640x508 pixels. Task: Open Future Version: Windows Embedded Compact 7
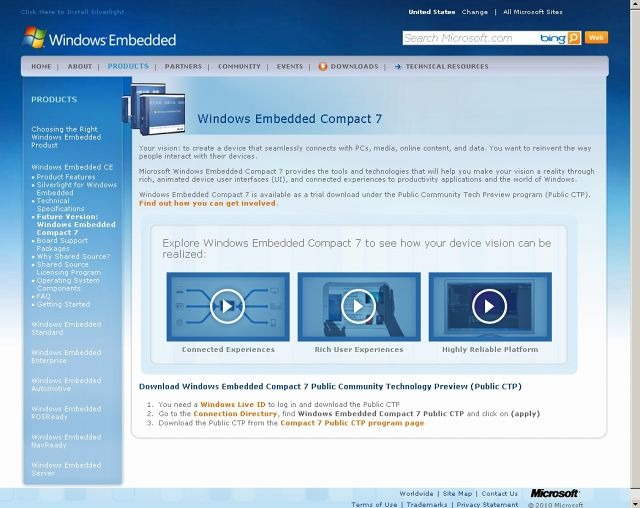tap(76, 224)
